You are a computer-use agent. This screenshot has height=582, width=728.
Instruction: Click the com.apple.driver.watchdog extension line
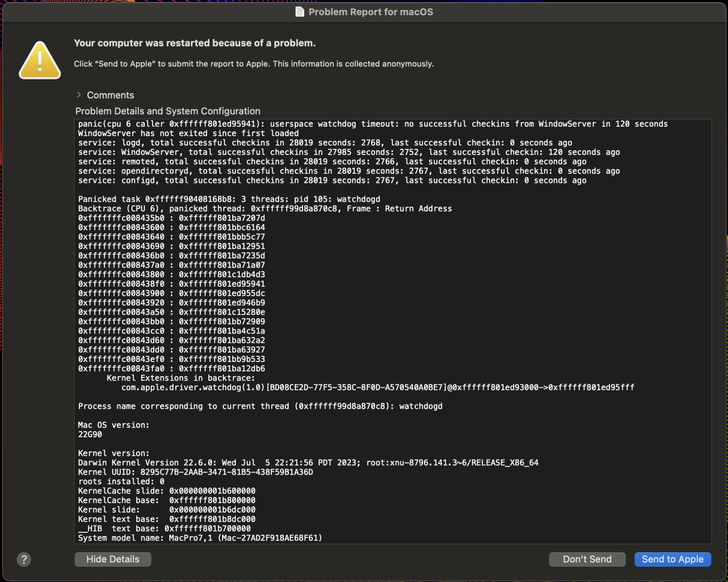(x=377, y=387)
